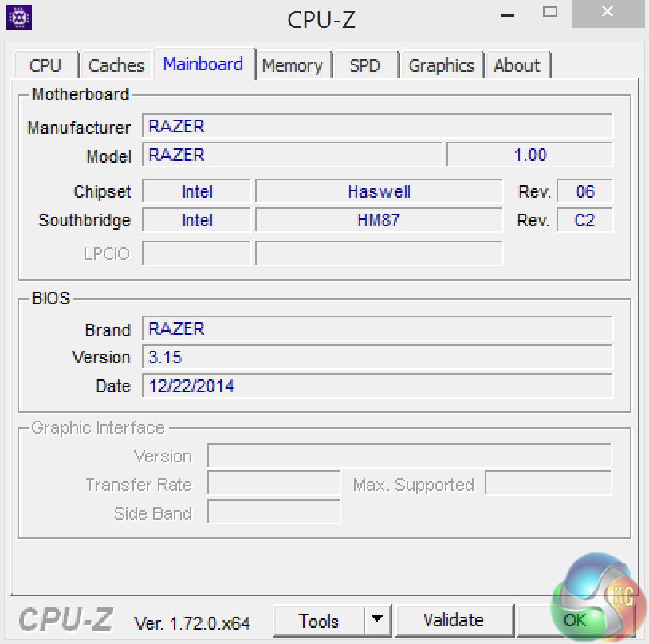
Task: Click the Manufacturer field showing RAZER
Action: [377, 126]
